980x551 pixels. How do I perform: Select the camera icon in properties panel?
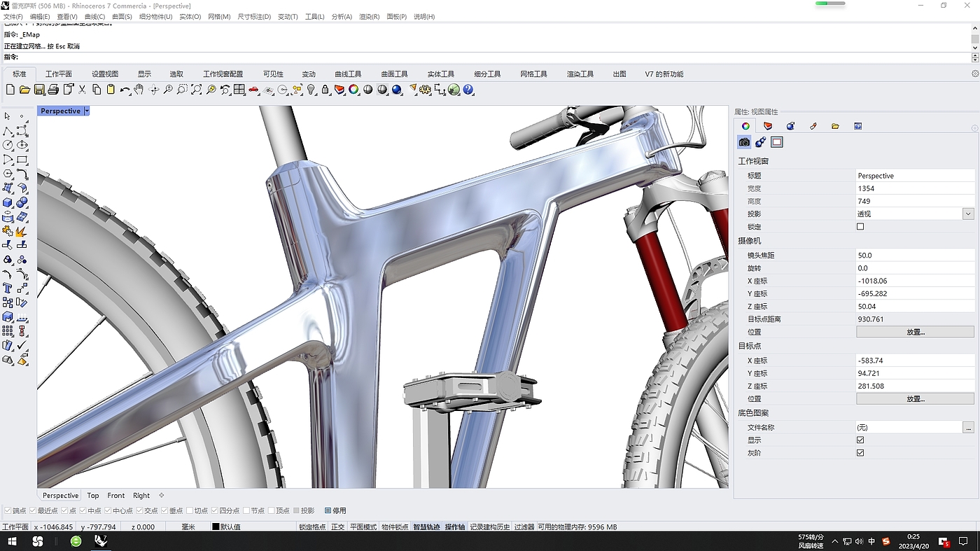744,142
